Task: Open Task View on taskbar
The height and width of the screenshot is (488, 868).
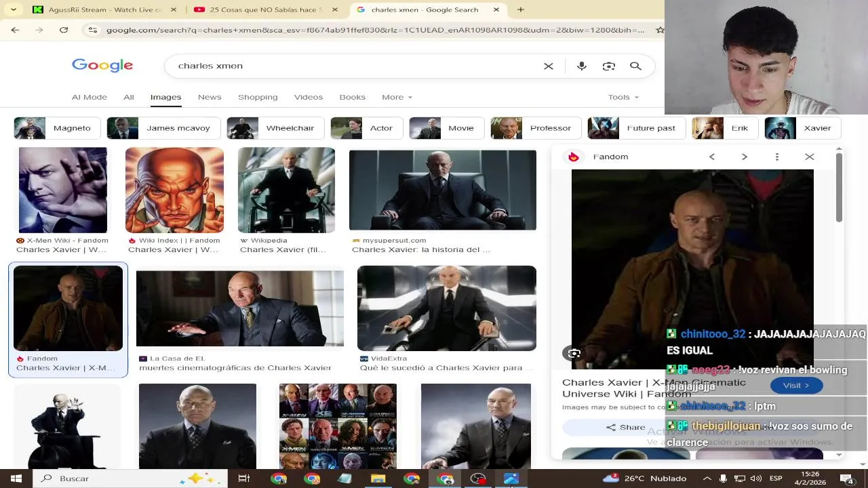Action: click(244, 479)
